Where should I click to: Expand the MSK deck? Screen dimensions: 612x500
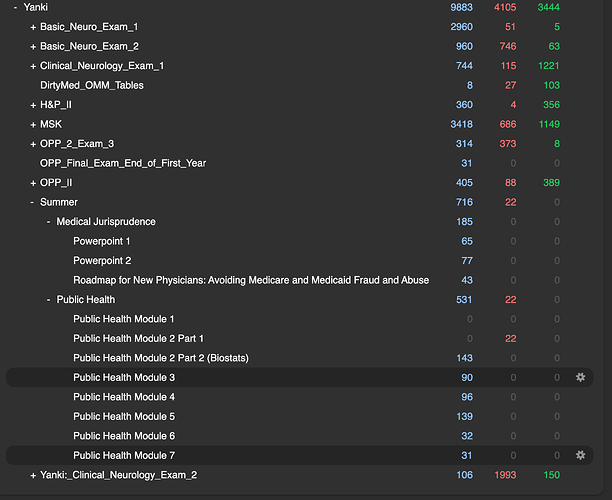[x=33, y=125]
